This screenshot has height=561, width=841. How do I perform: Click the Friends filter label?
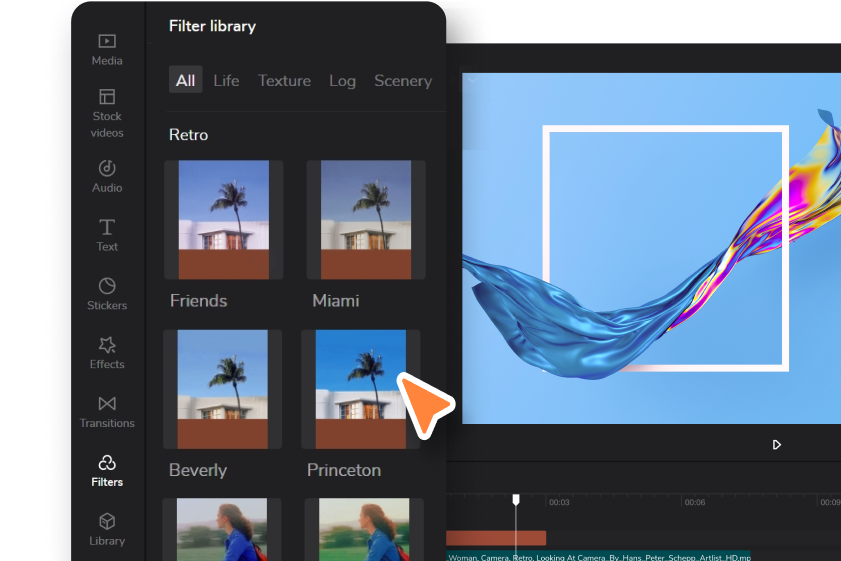pyautogui.click(x=198, y=300)
